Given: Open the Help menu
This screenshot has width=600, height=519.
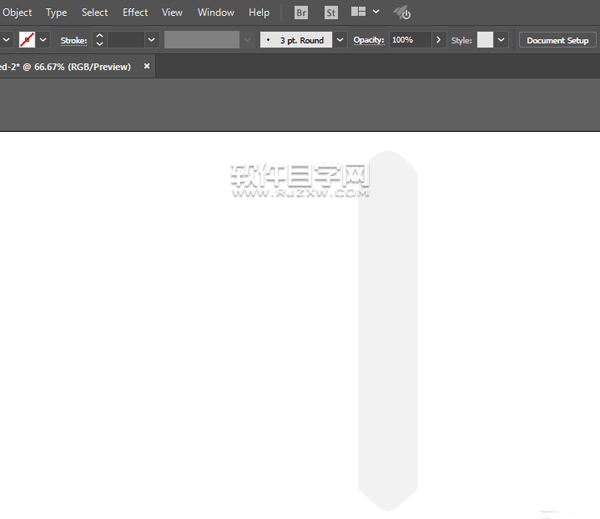Looking at the screenshot, I should (259, 13).
